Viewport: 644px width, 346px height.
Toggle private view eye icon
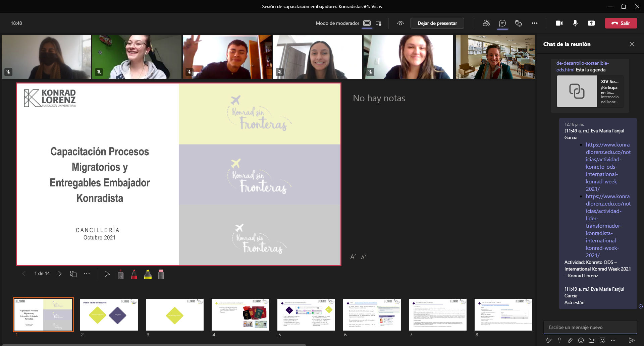click(400, 23)
